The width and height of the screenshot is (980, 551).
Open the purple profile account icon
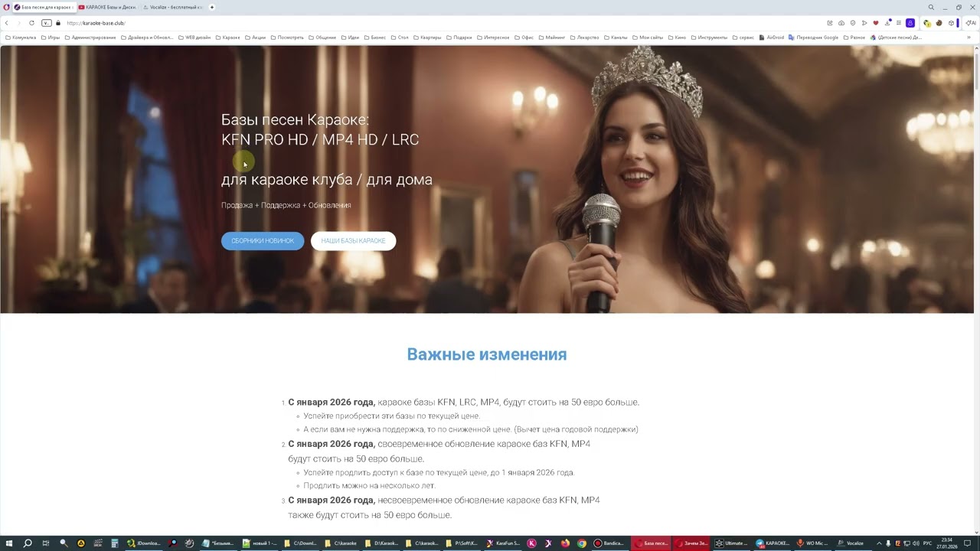point(910,23)
